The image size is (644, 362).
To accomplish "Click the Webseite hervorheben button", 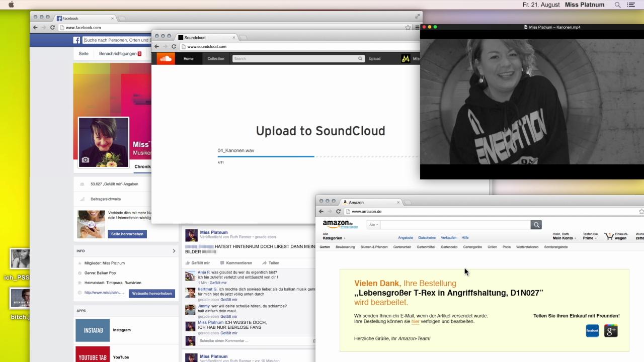I will (152, 293).
